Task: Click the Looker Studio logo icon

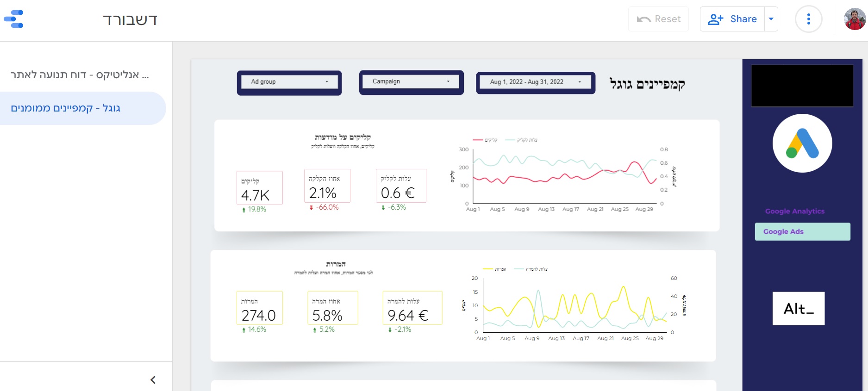Action: pyautogui.click(x=14, y=19)
